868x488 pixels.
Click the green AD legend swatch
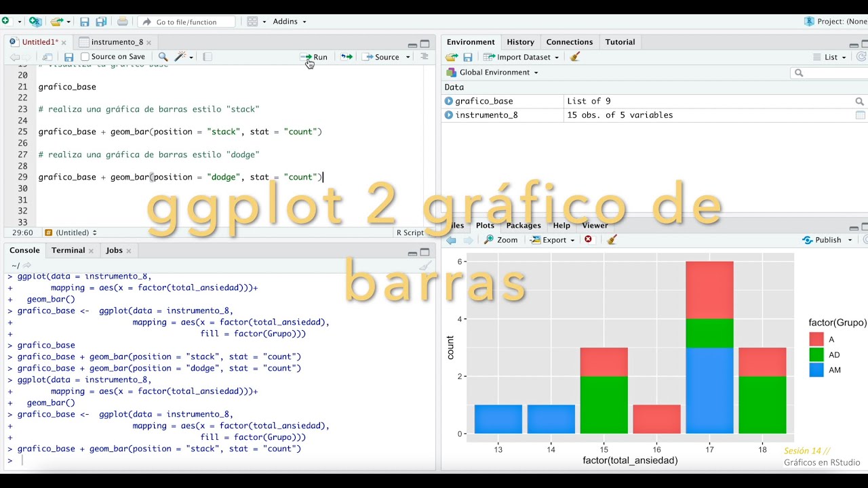click(816, 354)
